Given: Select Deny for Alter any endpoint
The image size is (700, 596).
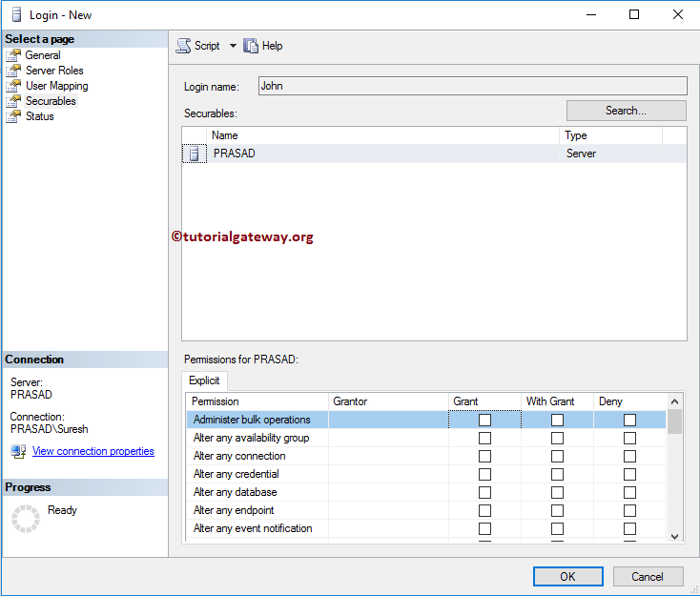Looking at the screenshot, I should [x=630, y=510].
